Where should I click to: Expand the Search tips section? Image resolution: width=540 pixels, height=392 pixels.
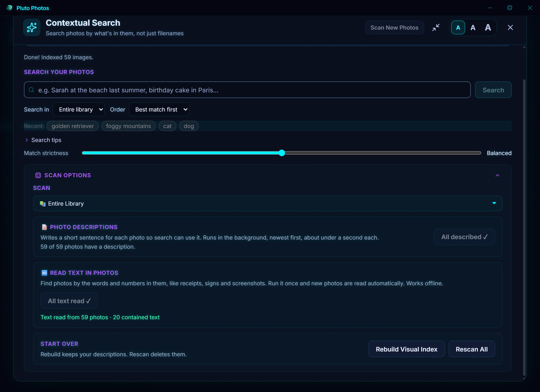tap(43, 140)
